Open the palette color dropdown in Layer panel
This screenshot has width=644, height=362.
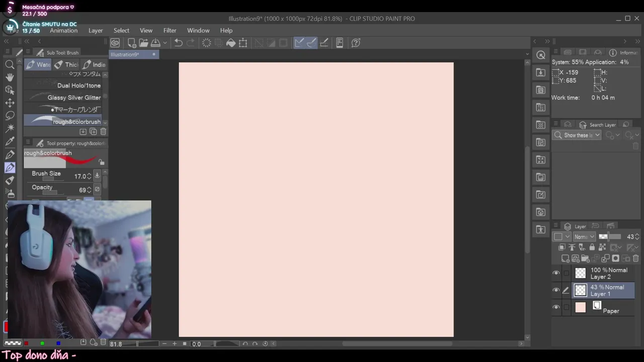pyautogui.click(x=562, y=237)
